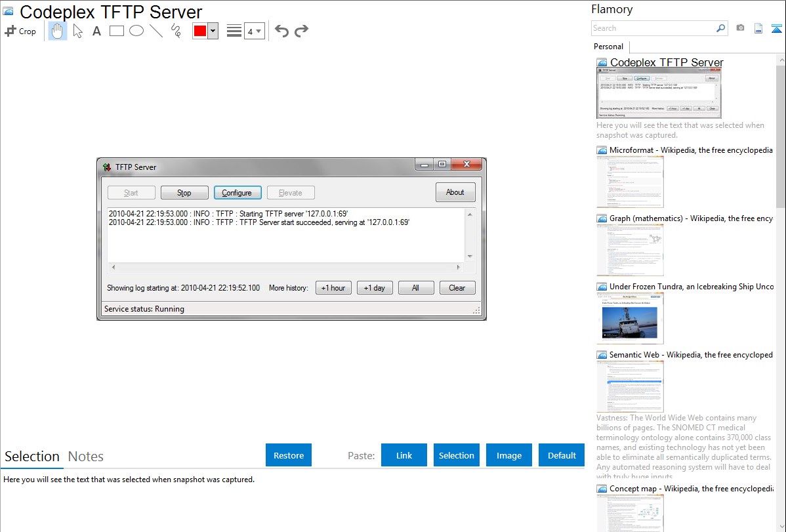This screenshot has height=532, width=786.
Task: Open the Selection tab
Action: [32, 457]
